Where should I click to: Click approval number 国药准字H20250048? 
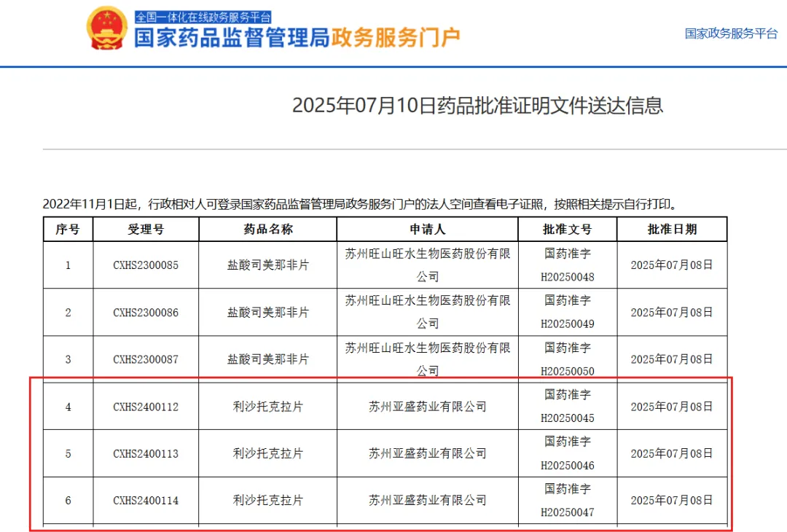(568, 265)
